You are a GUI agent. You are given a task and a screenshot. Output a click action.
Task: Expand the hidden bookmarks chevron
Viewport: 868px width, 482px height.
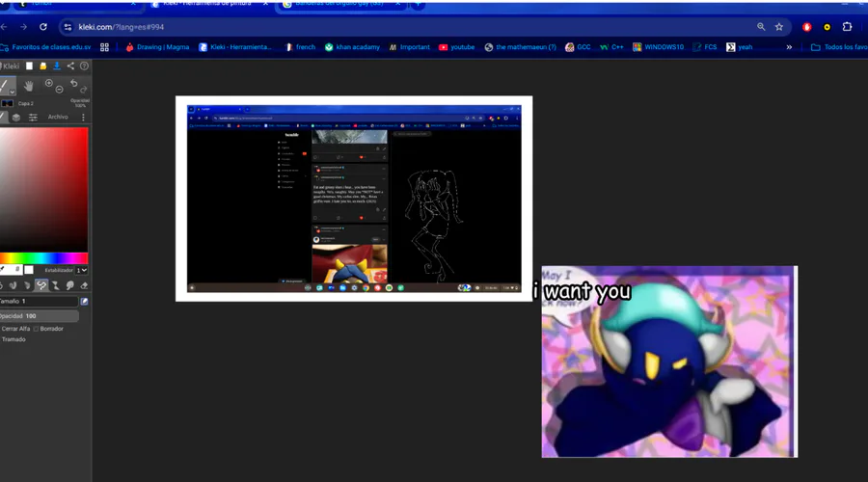tap(789, 47)
